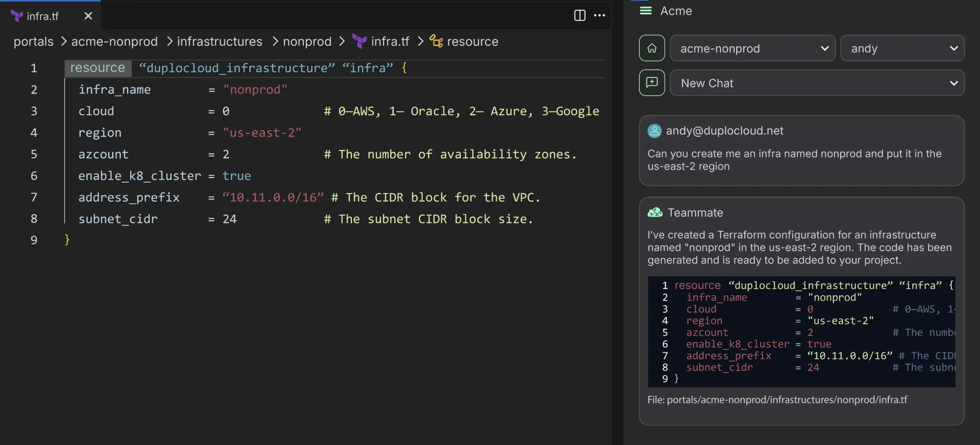Close the infra.tf tab
980x445 pixels.
coord(88,16)
